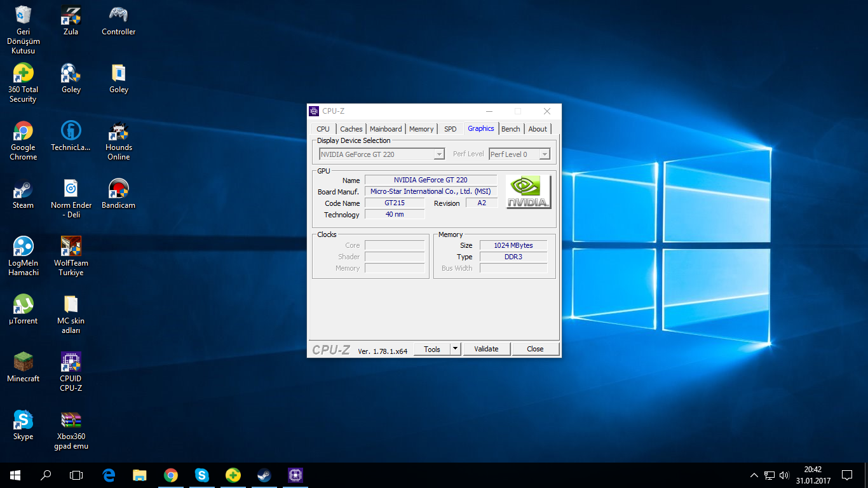Select the Zula desktop shortcut
The image size is (868, 488).
tap(71, 21)
